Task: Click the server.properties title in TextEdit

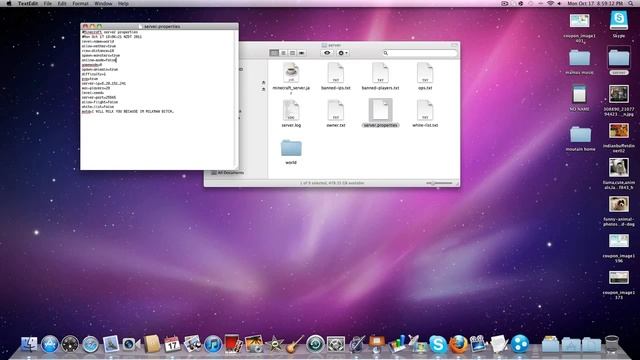Action: point(162,26)
